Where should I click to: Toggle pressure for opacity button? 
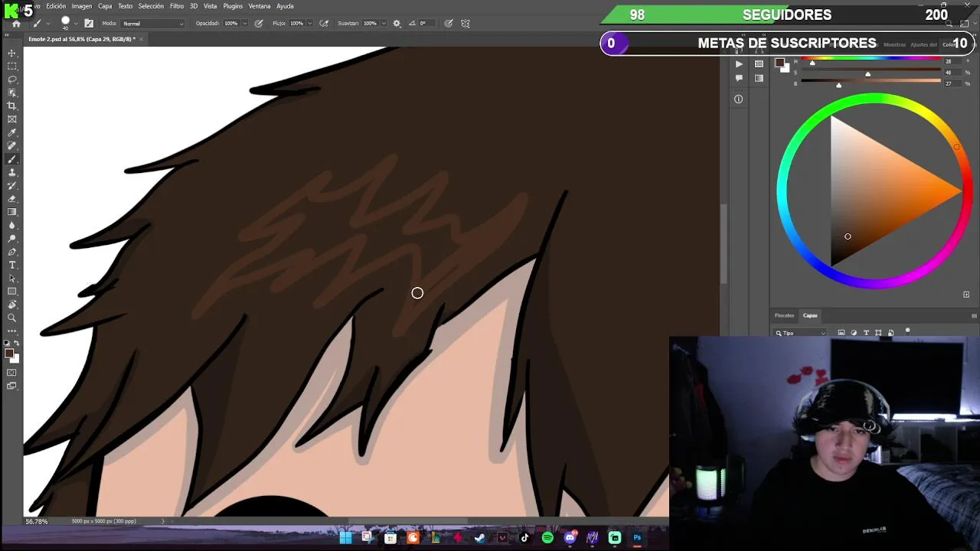coord(259,24)
